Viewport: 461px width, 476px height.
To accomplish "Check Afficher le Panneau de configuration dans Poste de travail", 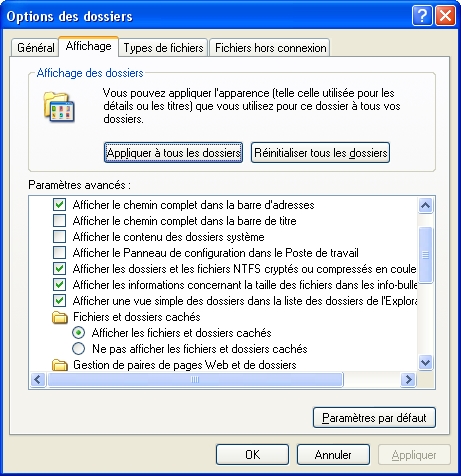I will tap(59, 253).
